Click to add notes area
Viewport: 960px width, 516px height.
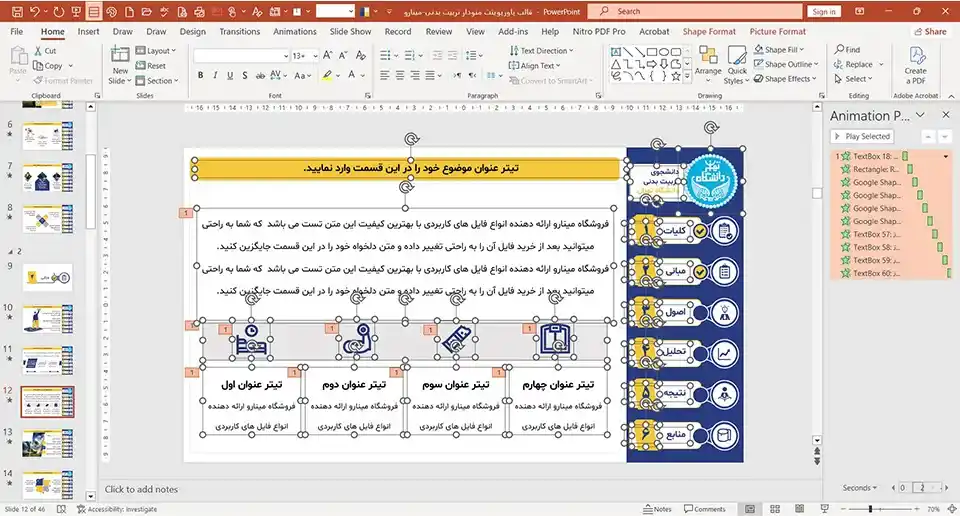141,489
